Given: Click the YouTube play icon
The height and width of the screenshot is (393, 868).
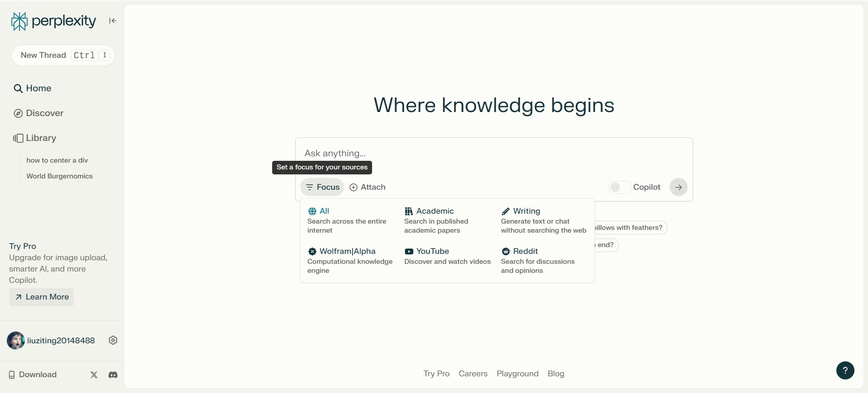Looking at the screenshot, I should click(409, 252).
